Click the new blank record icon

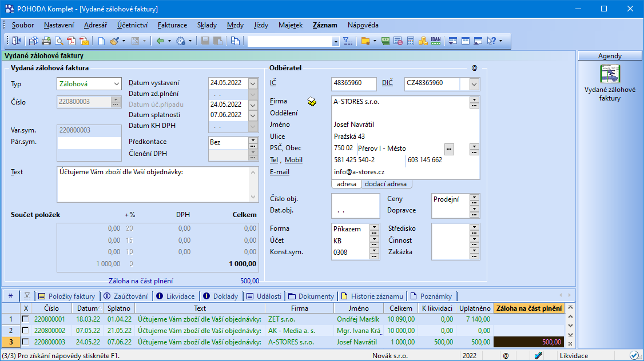101,41
